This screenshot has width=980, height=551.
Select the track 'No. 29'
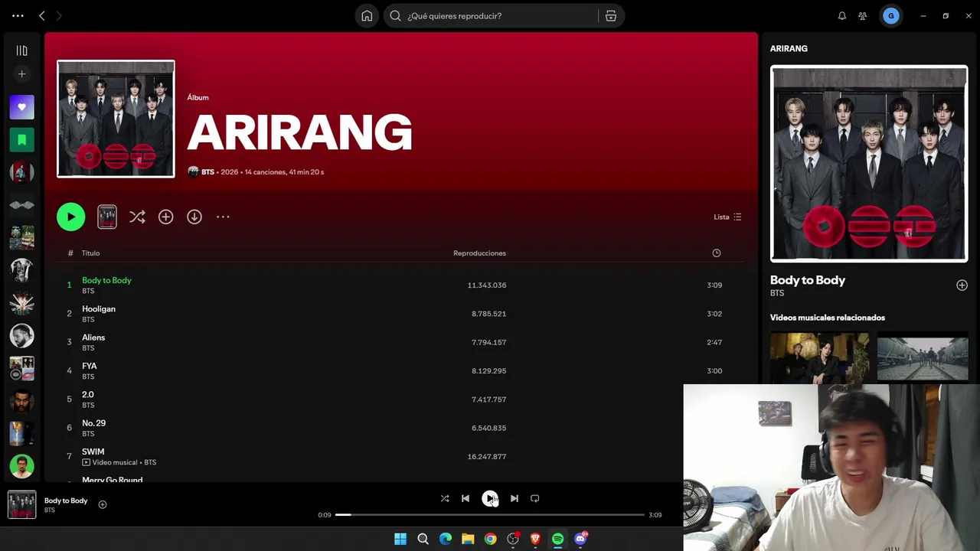[93, 423]
